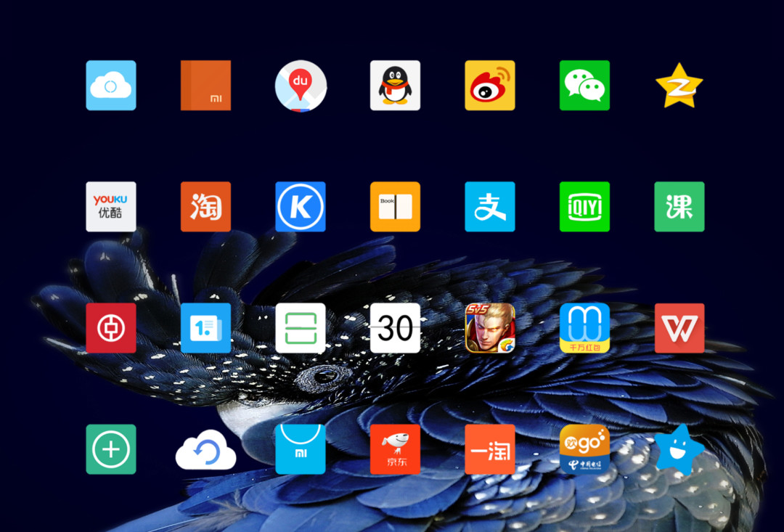
Task: Open the green scanner app icon
Action: 301,328
